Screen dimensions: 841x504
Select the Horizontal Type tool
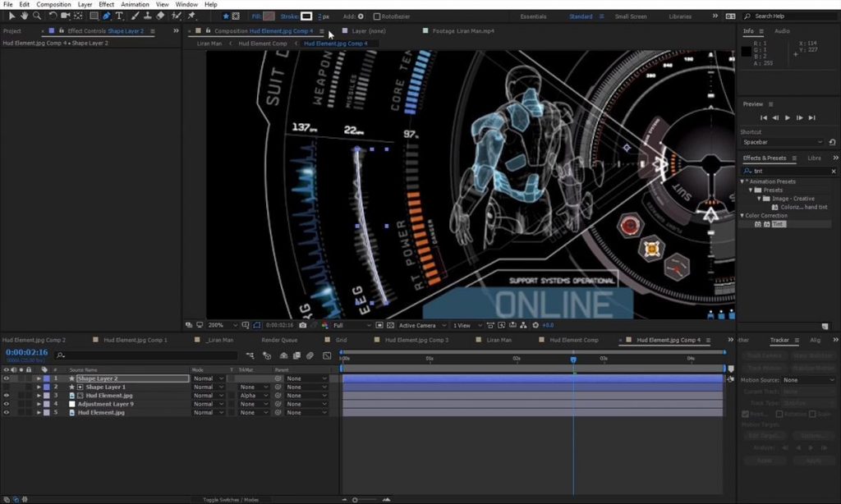pyautogui.click(x=119, y=16)
